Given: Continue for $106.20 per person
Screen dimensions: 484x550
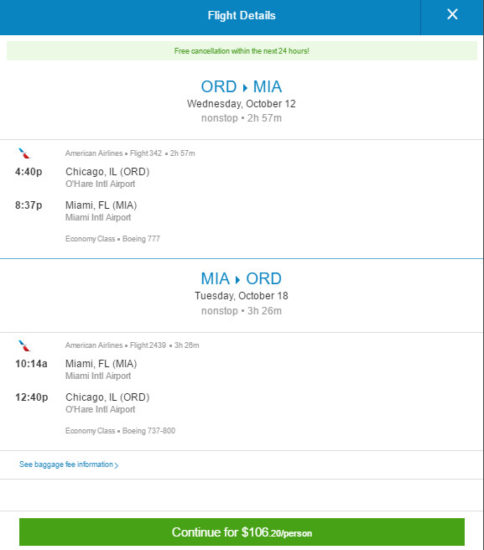Looking at the screenshot, I should 242,532.
